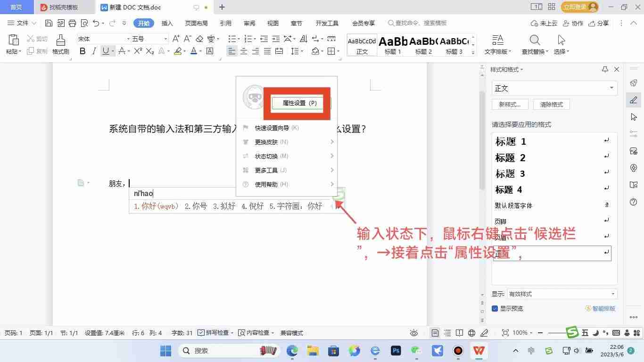Open the 文件 menu
644x362 pixels.
click(x=22, y=23)
